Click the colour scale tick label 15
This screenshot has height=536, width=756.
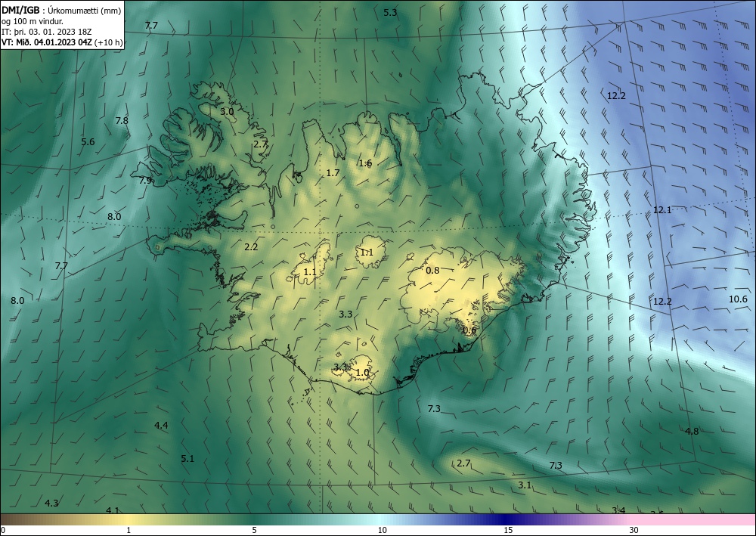[x=508, y=530]
